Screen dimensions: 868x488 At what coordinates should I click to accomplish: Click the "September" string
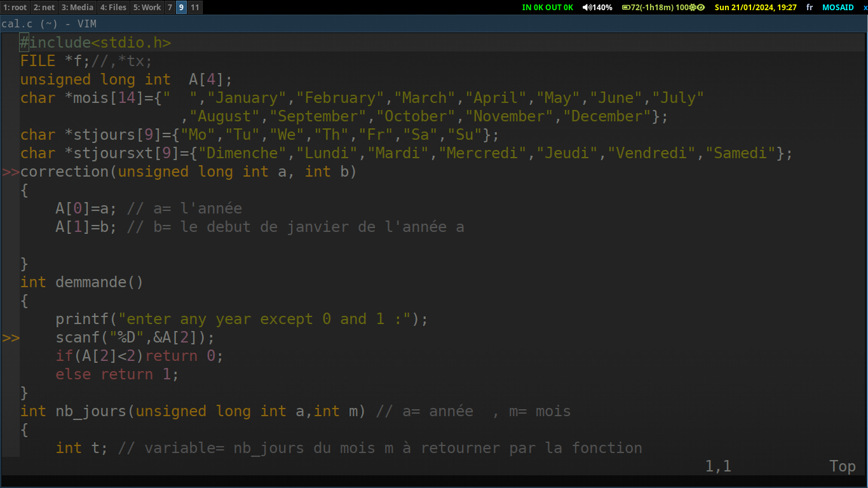[x=318, y=116]
